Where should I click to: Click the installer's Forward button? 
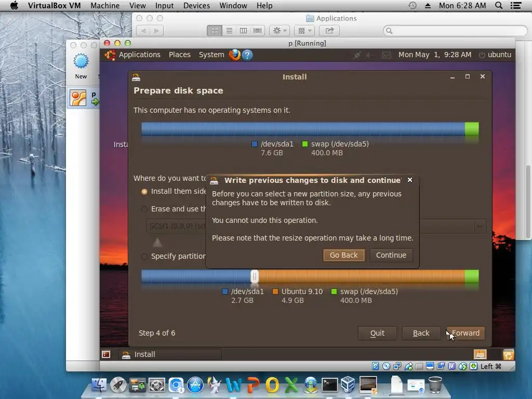(465, 333)
